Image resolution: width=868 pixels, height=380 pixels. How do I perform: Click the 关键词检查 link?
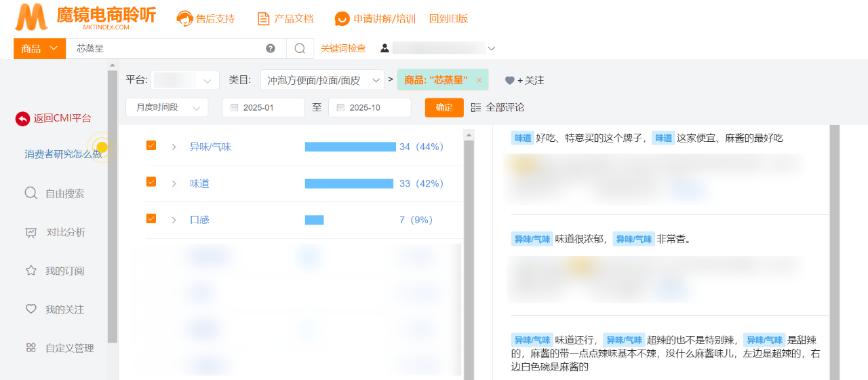pyautogui.click(x=343, y=48)
